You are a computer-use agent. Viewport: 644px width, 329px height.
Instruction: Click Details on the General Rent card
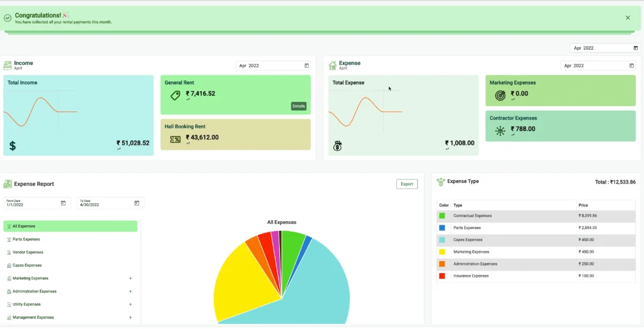pyautogui.click(x=299, y=106)
